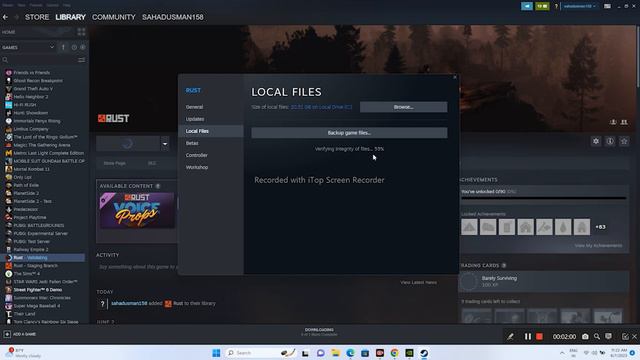Click the recorder magnifier zoom icon

point(597,337)
